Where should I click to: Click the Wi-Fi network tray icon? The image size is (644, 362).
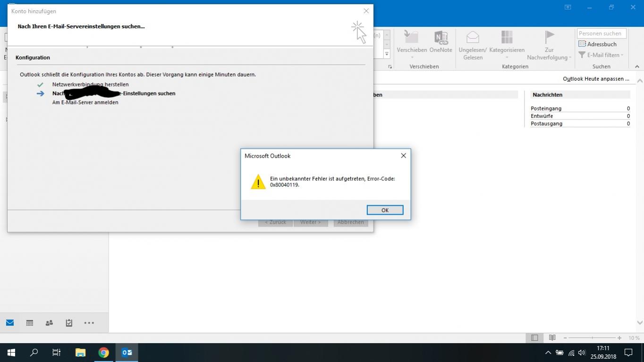[x=571, y=353]
